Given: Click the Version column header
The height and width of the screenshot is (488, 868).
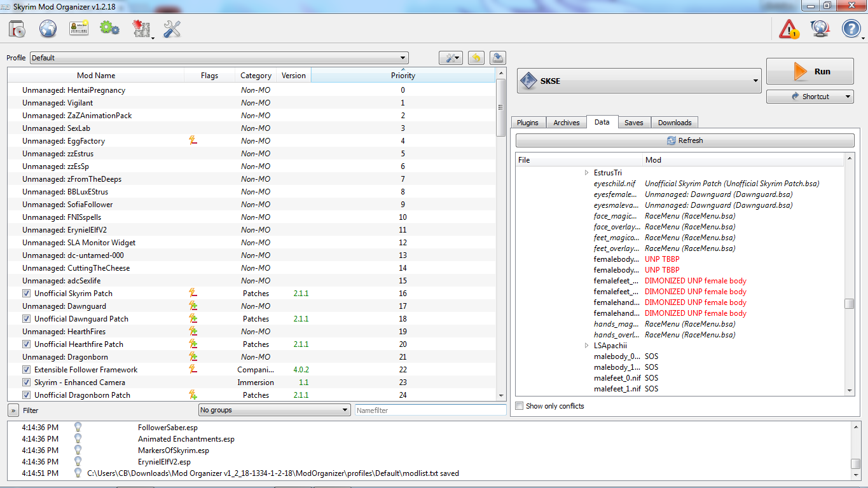Looking at the screenshot, I should click(x=294, y=75).
